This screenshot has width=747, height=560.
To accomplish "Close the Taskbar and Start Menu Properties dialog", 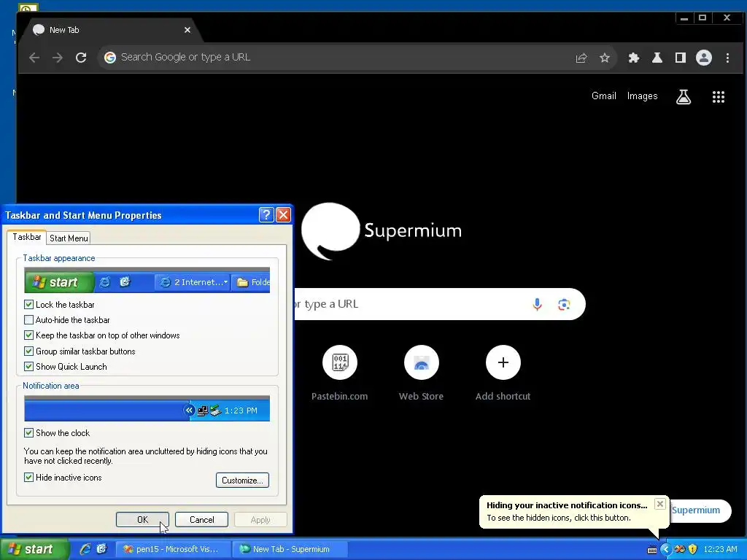I will tap(284, 215).
